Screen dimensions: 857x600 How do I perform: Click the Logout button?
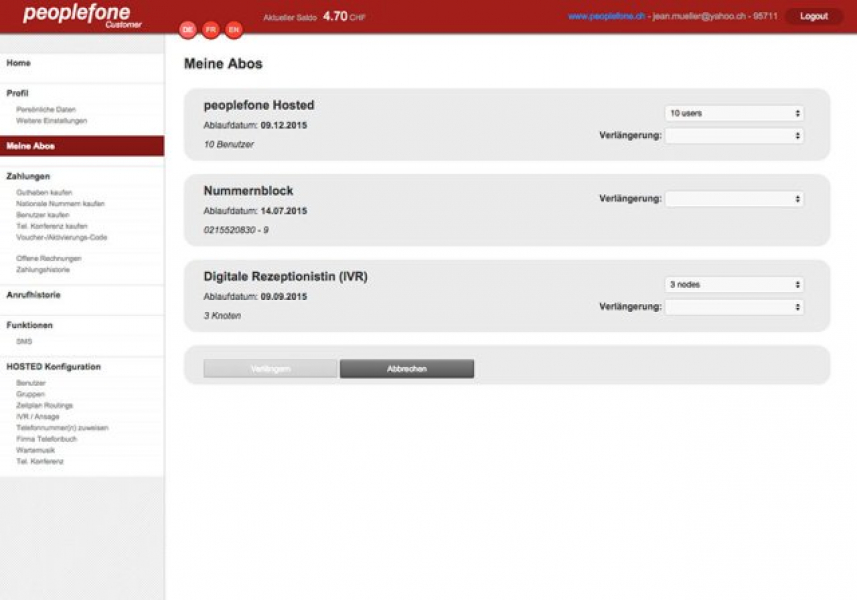[x=814, y=16]
